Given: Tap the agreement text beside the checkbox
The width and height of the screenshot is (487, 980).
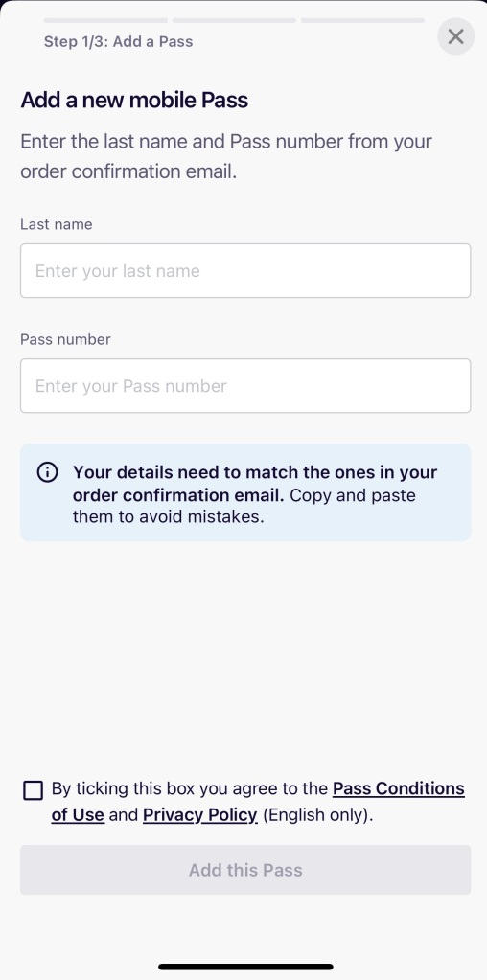Looking at the screenshot, I should click(x=258, y=802).
